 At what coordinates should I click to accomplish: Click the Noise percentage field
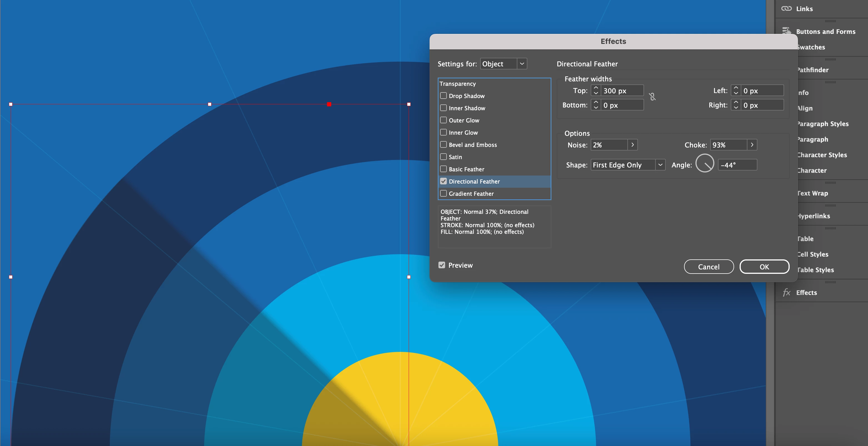(x=609, y=145)
